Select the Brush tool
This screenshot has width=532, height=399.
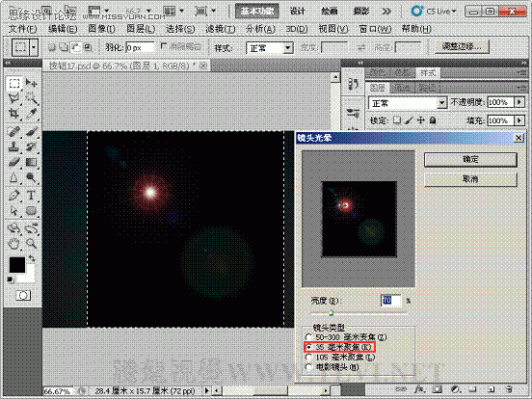pyautogui.click(x=31, y=132)
